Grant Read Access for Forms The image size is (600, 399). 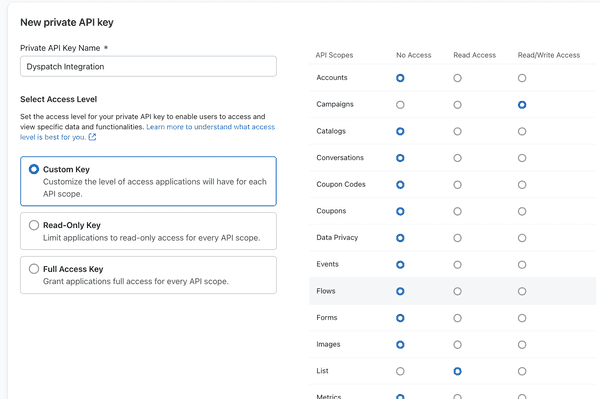point(457,318)
